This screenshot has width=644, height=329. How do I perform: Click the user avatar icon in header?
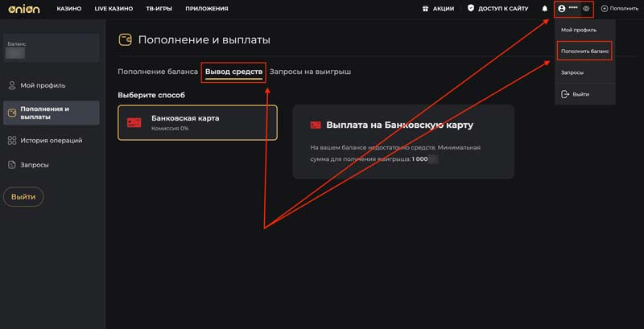[562, 9]
